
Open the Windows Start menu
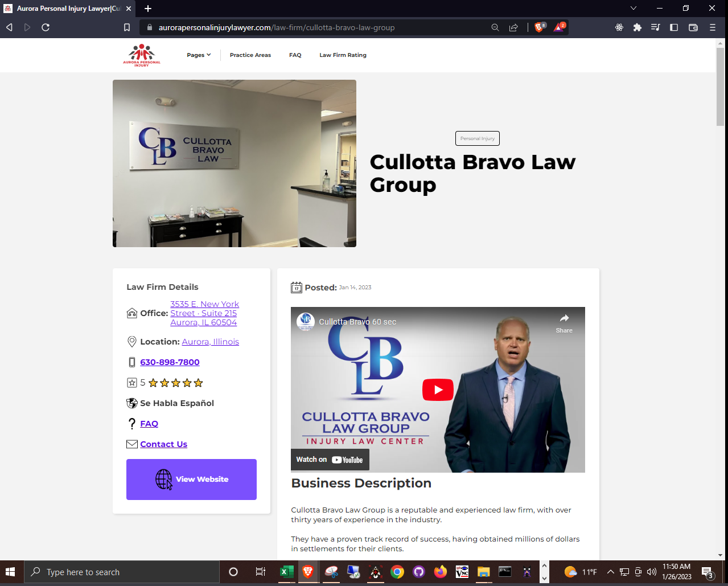(x=10, y=572)
